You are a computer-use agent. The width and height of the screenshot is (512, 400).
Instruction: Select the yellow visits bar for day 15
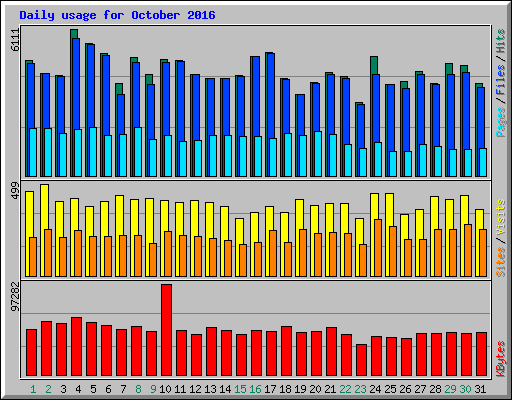[238, 232]
